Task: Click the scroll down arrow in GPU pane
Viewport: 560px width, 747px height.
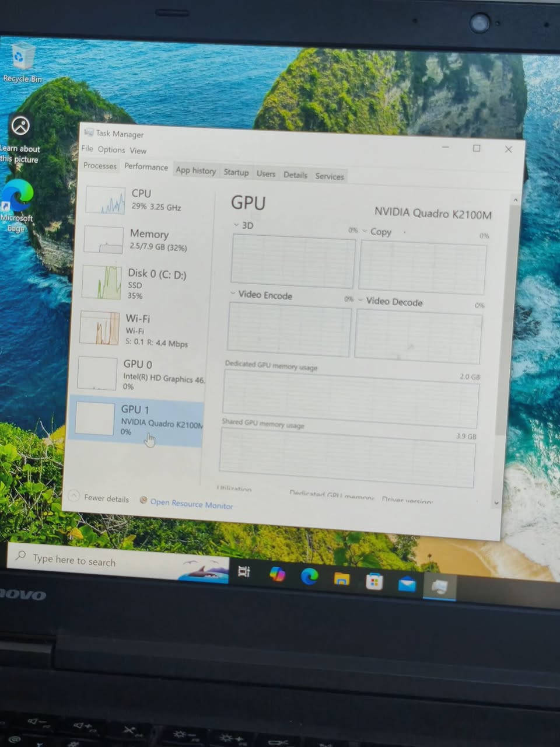Action: (496, 502)
